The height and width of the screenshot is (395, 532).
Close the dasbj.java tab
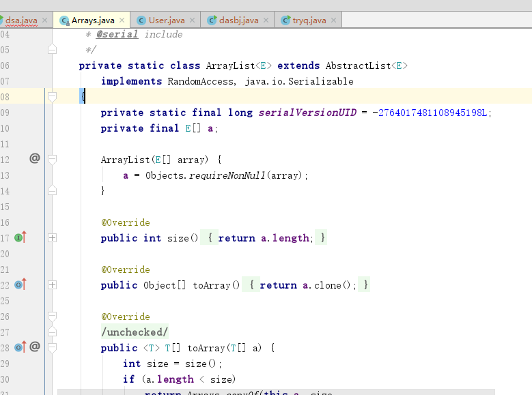coord(266,20)
